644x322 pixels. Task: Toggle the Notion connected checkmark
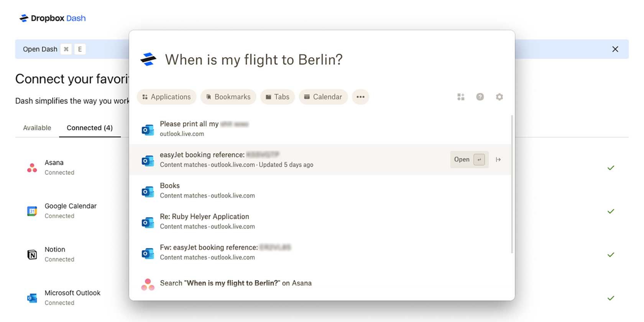tap(611, 255)
